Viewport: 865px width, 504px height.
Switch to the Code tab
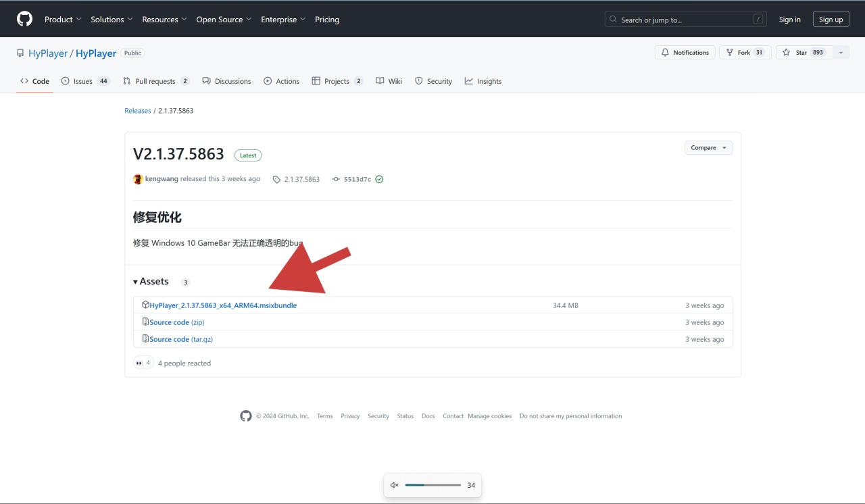[x=34, y=81]
